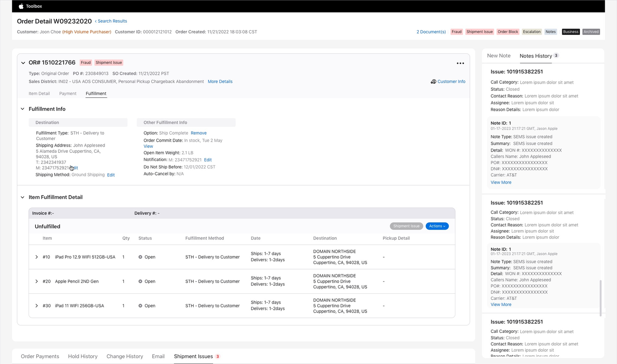Click the notes panel scrollbar
617x364 pixels.
click(x=601, y=298)
